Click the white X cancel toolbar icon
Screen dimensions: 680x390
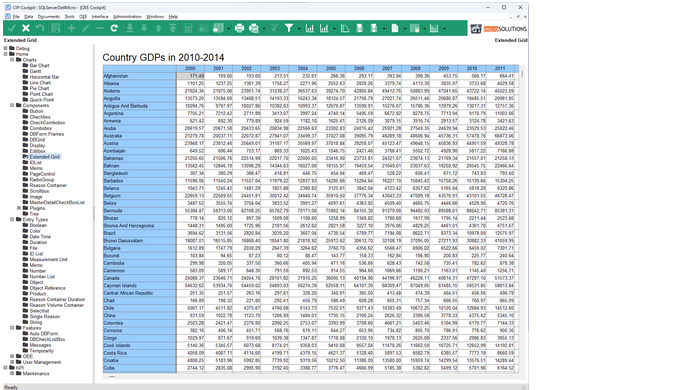pyautogui.click(x=26, y=28)
